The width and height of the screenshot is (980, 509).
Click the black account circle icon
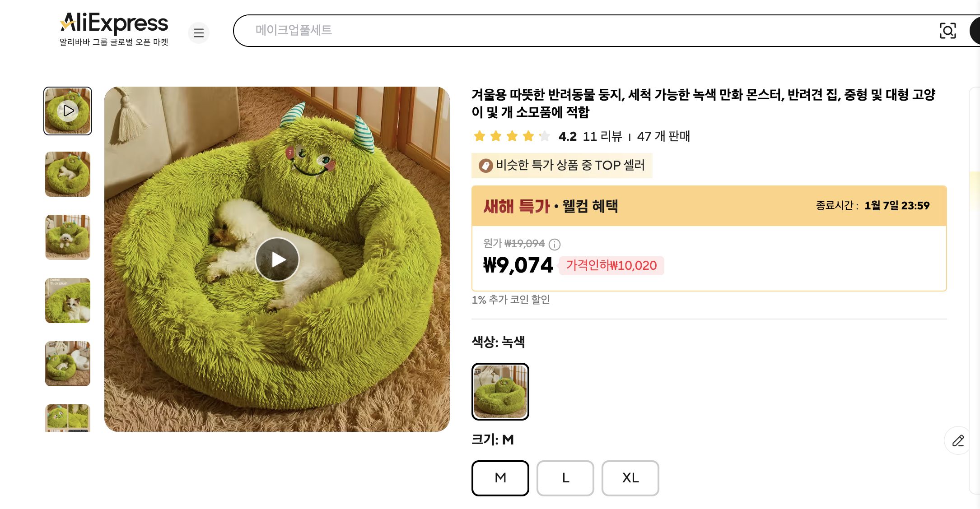(x=975, y=30)
